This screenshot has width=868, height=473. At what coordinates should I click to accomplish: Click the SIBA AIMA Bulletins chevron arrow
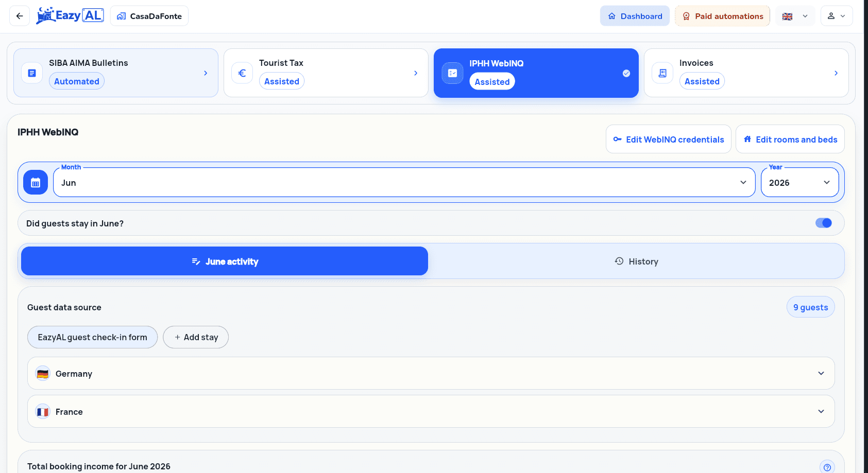point(206,73)
